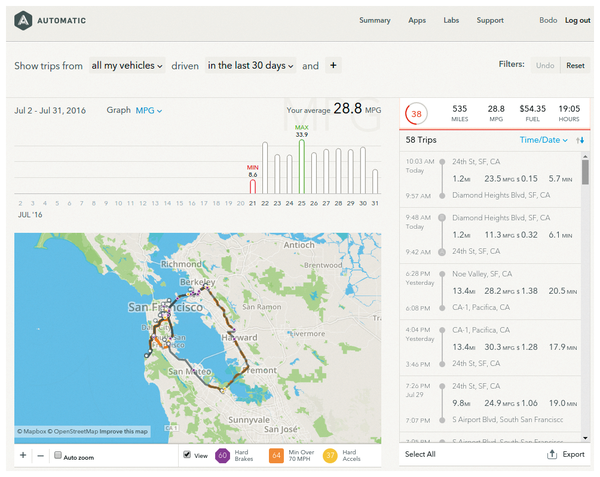
Task: Click the driving score 38 circle
Action: tap(416, 114)
